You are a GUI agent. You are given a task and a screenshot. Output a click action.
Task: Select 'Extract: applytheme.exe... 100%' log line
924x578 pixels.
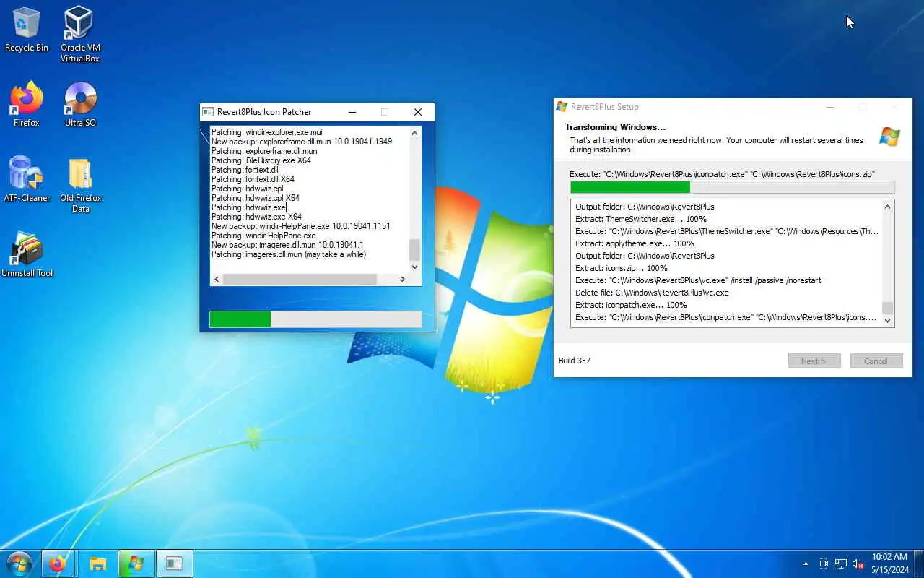tap(635, 243)
